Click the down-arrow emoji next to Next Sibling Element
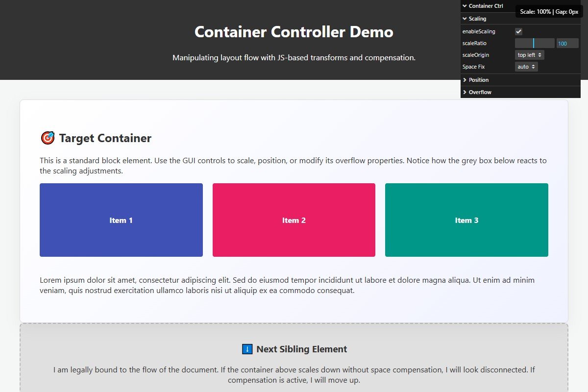The image size is (588, 392). point(246,349)
